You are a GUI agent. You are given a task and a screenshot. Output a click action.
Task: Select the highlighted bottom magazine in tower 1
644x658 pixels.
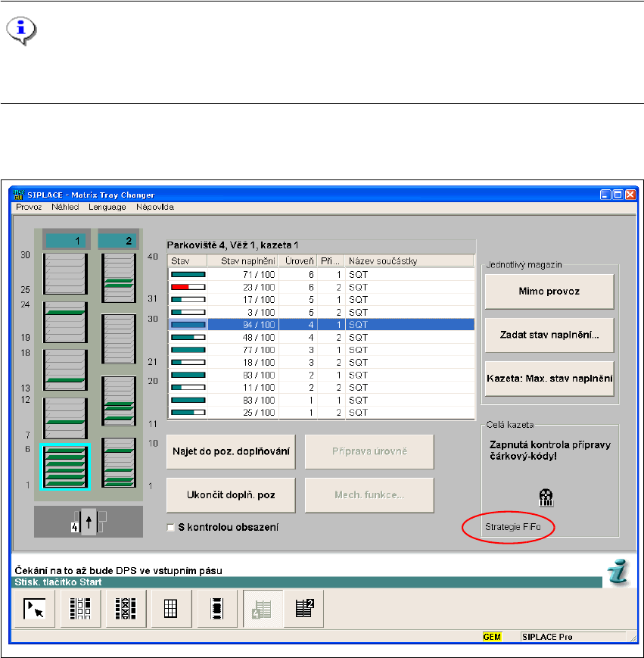(65, 466)
